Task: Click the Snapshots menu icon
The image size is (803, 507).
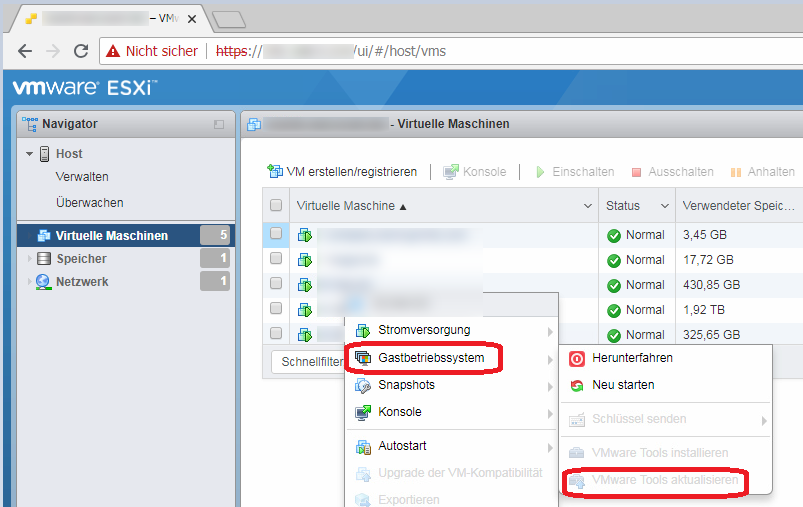Action: coord(363,385)
